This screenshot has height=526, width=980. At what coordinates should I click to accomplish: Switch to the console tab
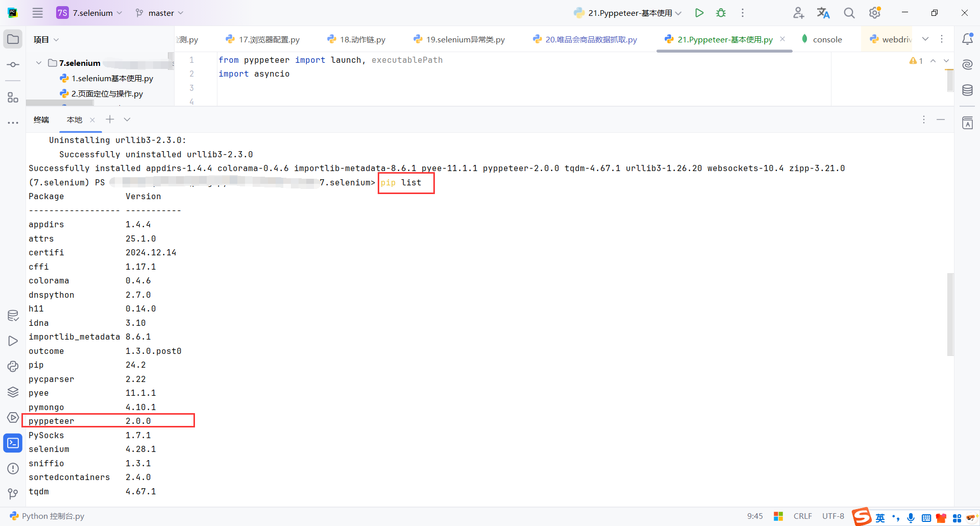click(822, 39)
